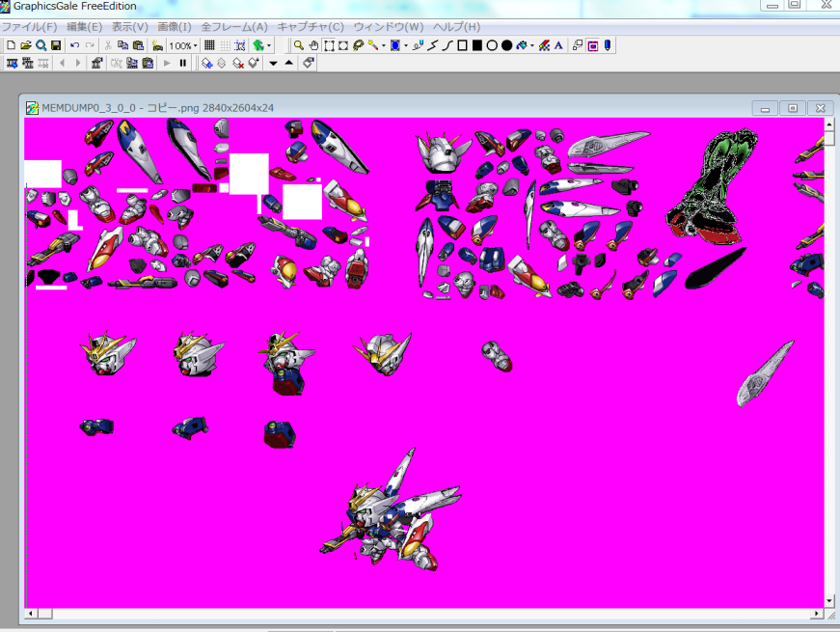Select the Color Replace tool
The width and height of the screenshot is (840, 632).
[544, 45]
